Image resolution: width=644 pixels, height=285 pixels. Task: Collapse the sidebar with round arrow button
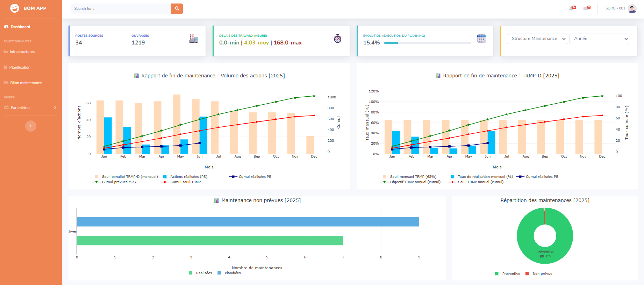(x=31, y=126)
